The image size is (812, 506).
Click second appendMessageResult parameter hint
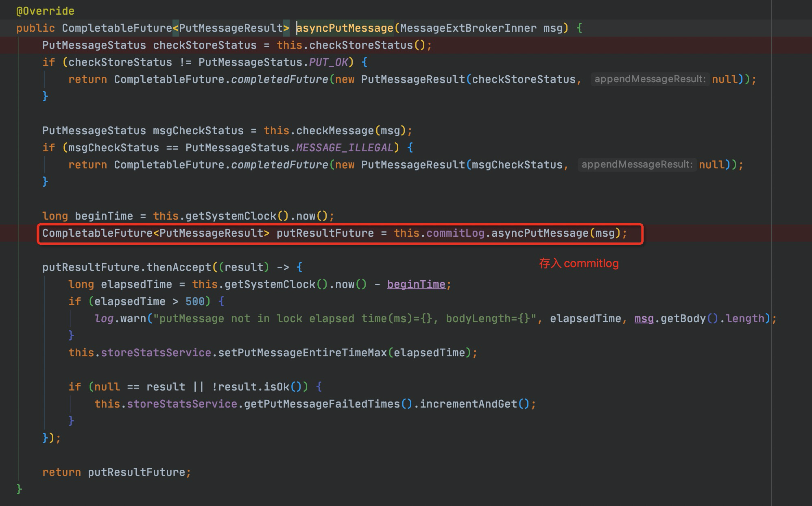tap(637, 164)
